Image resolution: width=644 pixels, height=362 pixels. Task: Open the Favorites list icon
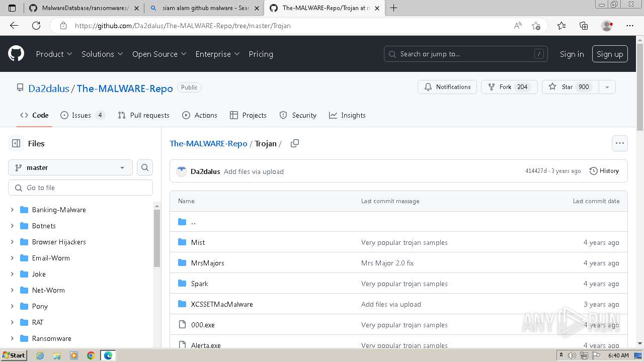pos(561,26)
